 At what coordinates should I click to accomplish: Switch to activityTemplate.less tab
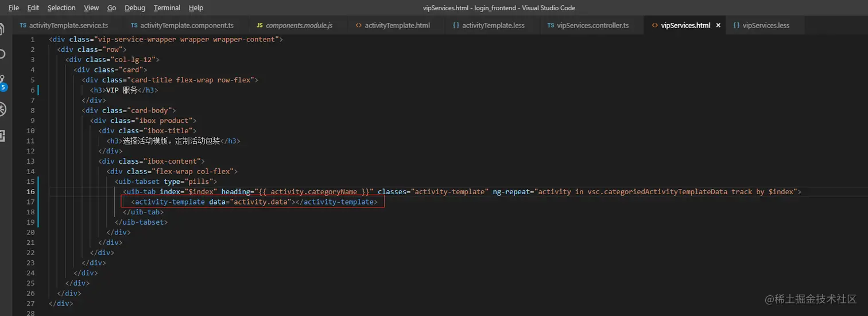tap(493, 25)
